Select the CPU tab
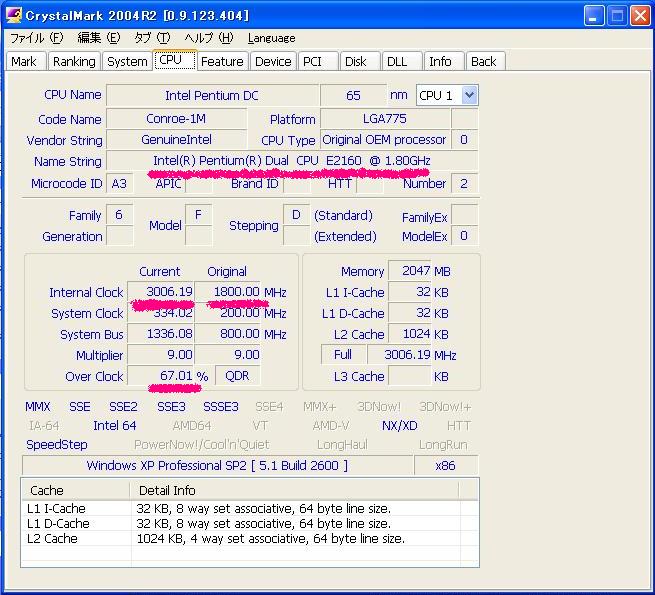This screenshot has height=595, width=655. point(175,60)
